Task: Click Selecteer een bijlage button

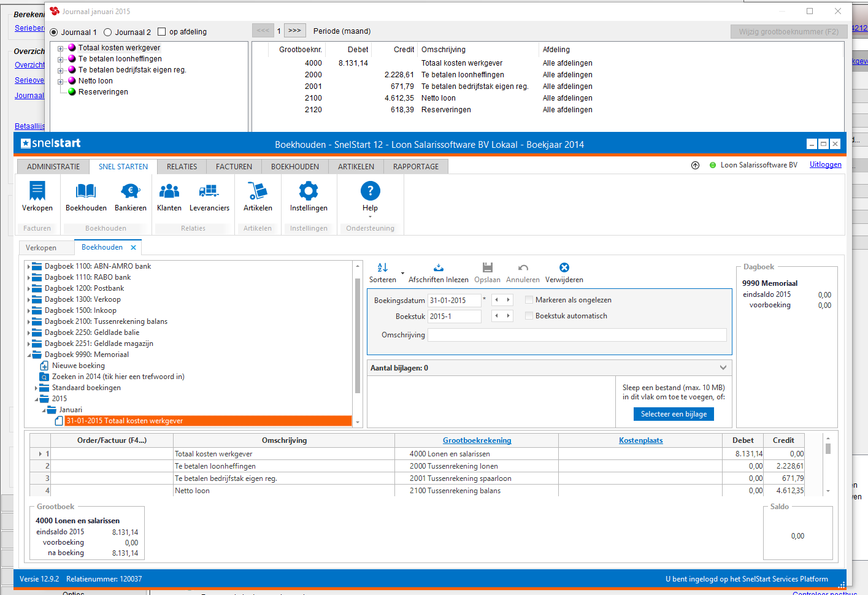Action: (x=674, y=414)
